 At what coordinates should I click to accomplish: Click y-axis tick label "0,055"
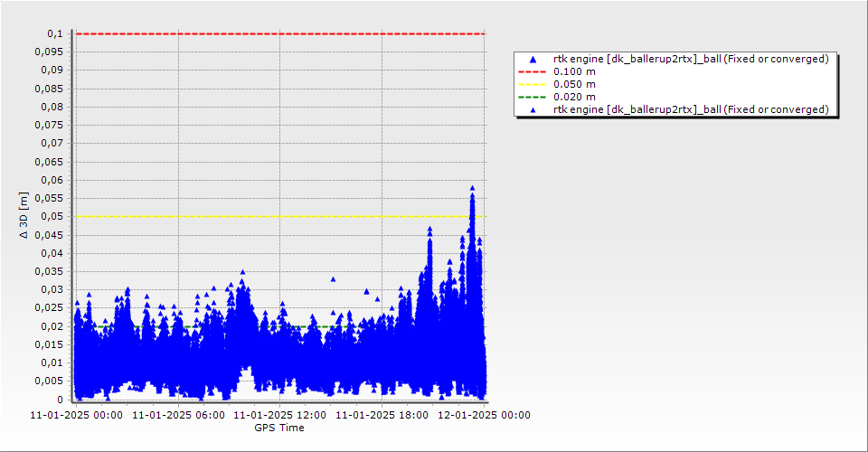point(49,198)
